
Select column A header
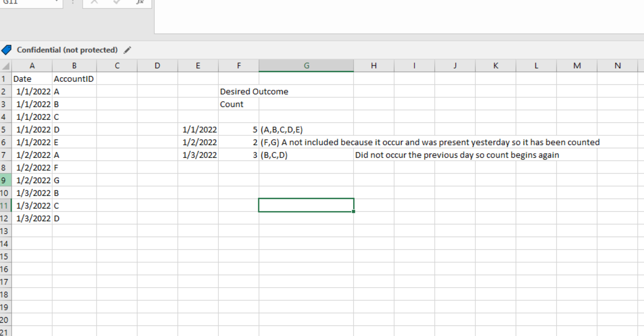[32, 65]
